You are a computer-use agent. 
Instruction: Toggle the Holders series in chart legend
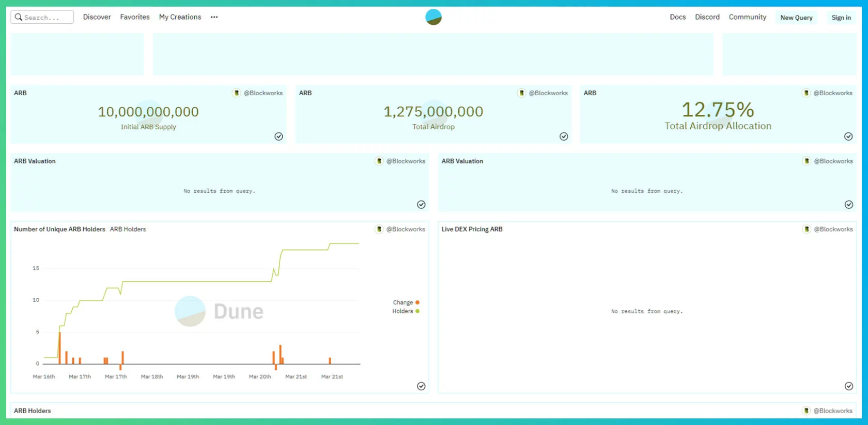[x=406, y=311]
